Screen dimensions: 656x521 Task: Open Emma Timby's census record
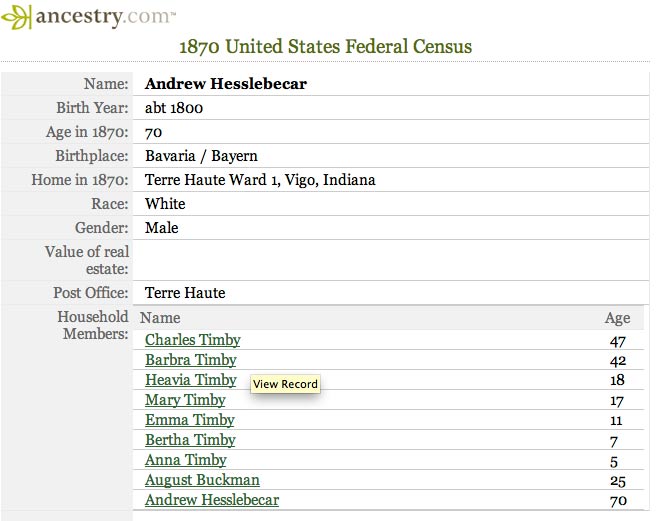point(189,420)
